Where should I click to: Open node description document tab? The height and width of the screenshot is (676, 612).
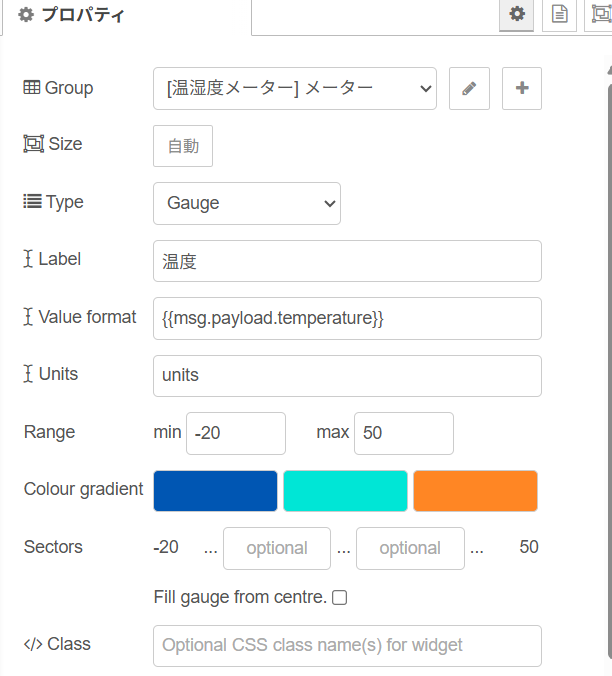pos(559,15)
